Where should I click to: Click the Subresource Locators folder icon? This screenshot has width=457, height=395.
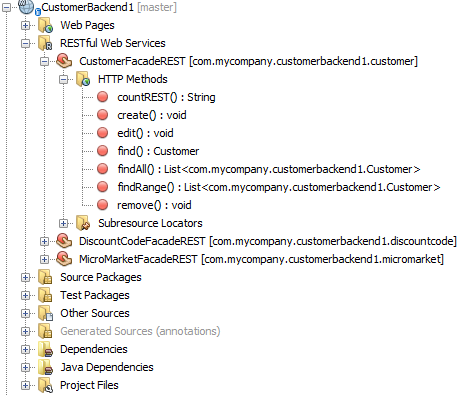coord(83,223)
